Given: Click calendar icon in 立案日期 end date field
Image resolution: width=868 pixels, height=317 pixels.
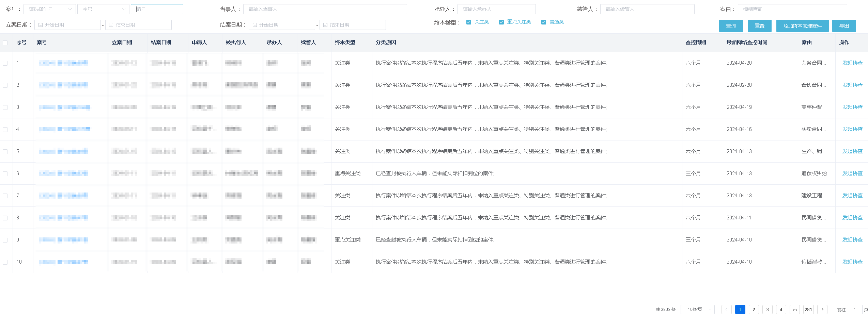Looking at the screenshot, I should (x=111, y=25).
